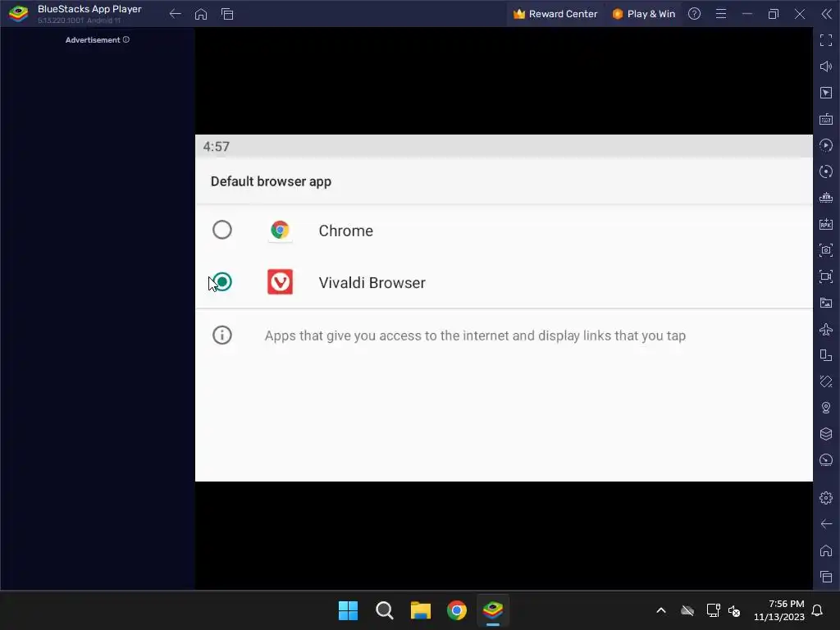Open BlueStacks settings gear
The image size is (840, 630).
(826, 498)
